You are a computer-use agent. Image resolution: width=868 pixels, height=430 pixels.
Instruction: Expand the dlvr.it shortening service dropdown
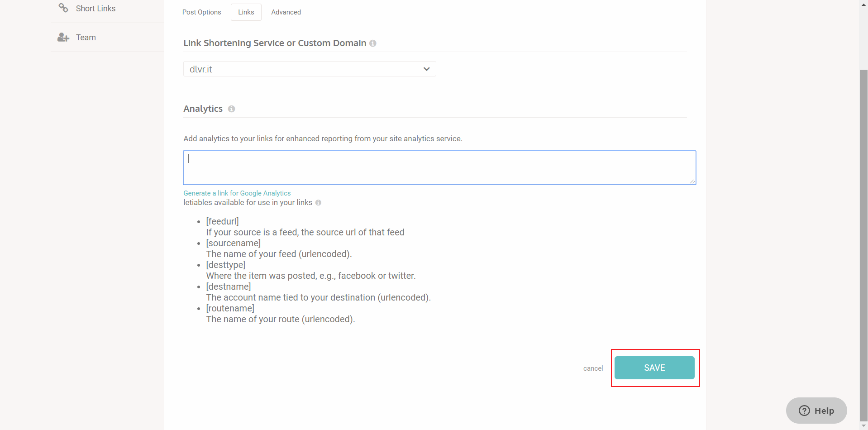310,69
